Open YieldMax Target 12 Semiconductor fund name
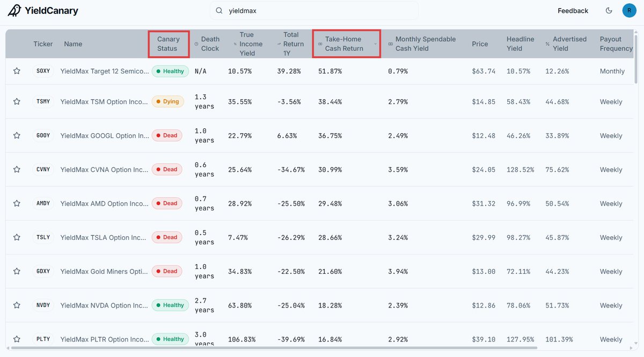644x357 pixels. pos(105,71)
